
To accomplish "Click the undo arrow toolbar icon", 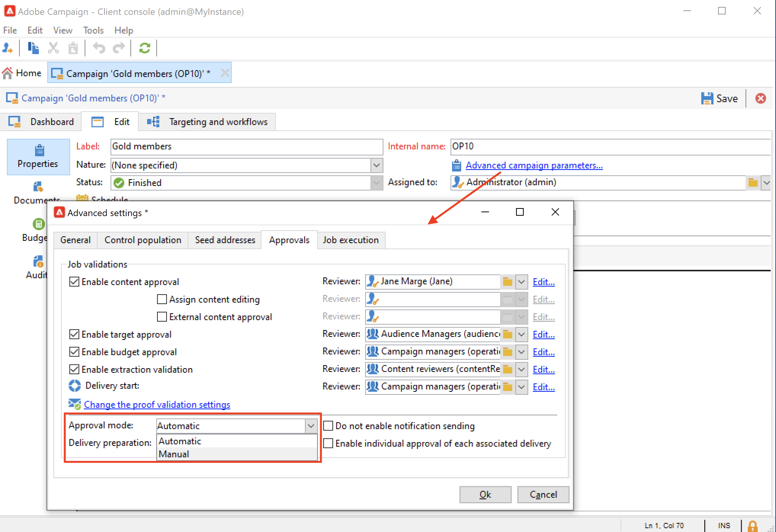I will [x=99, y=48].
